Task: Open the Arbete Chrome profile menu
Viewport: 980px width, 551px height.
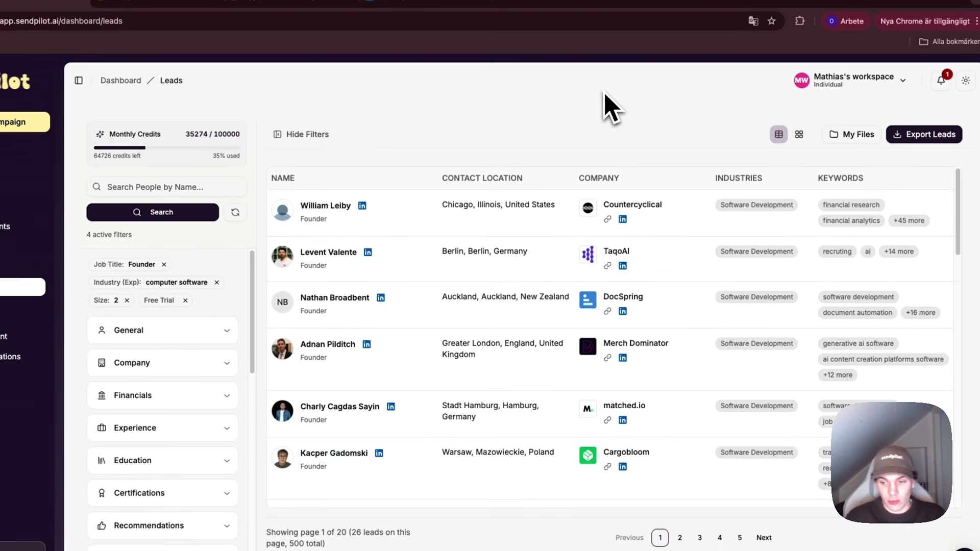Action: pyautogui.click(x=846, y=21)
